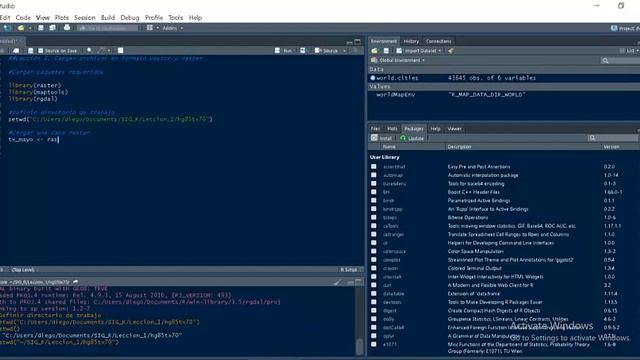Toggle the caTools package checkbox

[x=373, y=226]
